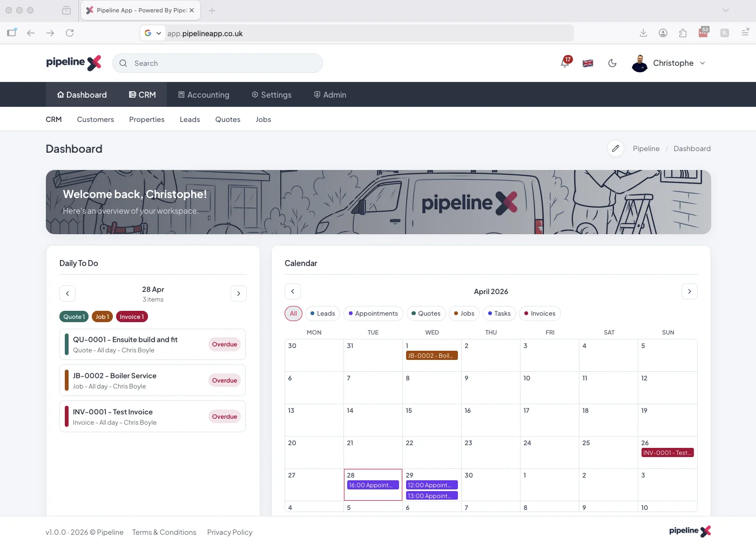Open the browser menu lines icon
The width and height of the screenshot is (756, 545).
pos(745,33)
